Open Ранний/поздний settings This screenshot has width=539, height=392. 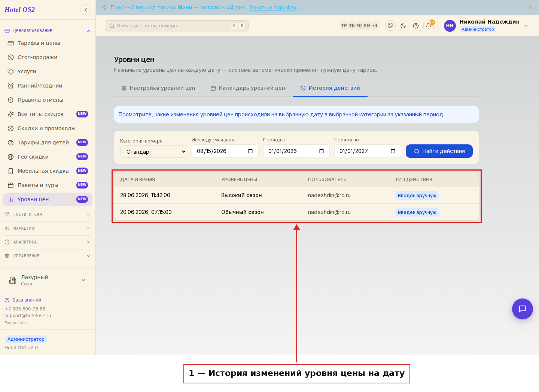point(48,86)
